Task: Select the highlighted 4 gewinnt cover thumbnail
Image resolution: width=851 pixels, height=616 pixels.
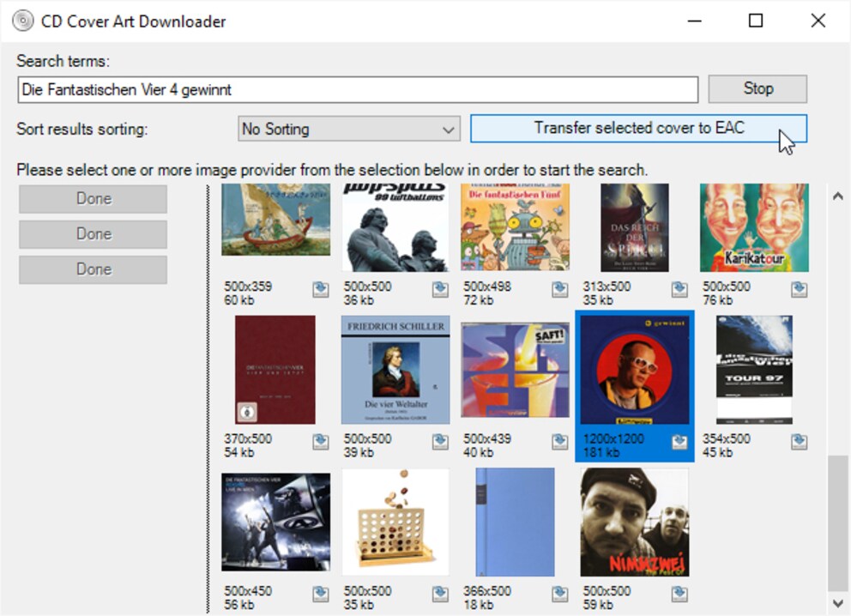Action: click(635, 370)
